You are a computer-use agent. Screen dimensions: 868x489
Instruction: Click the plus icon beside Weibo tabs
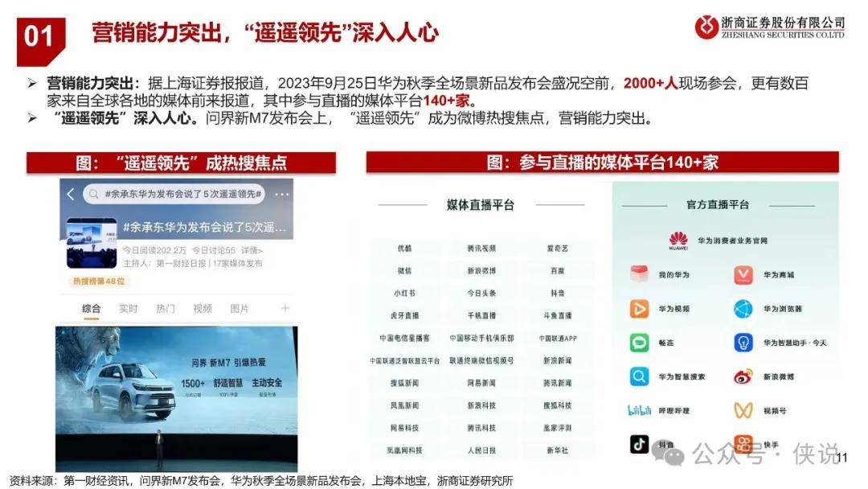(285, 309)
